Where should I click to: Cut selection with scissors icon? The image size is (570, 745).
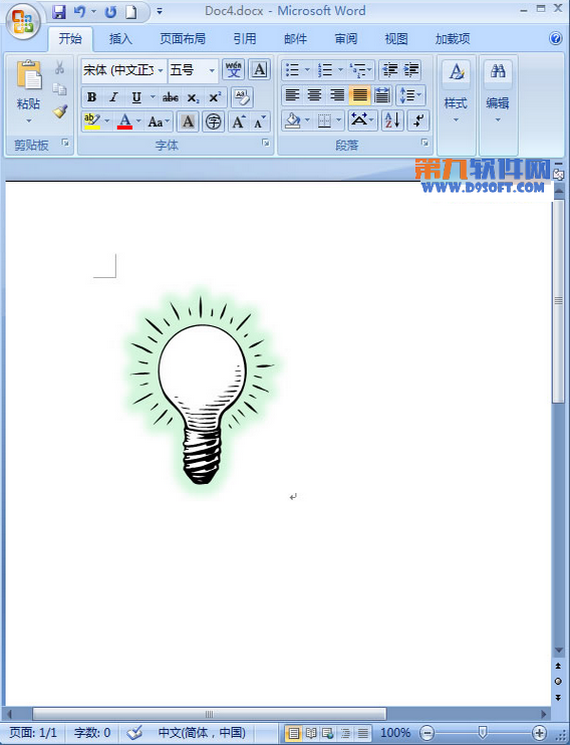click(x=59, y=67)
